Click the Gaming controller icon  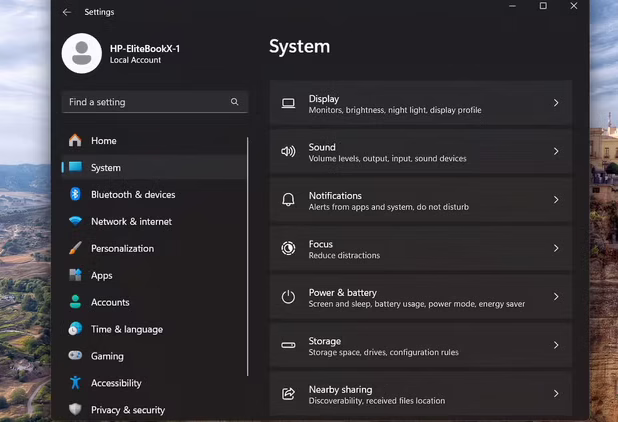tap(75, 356)
